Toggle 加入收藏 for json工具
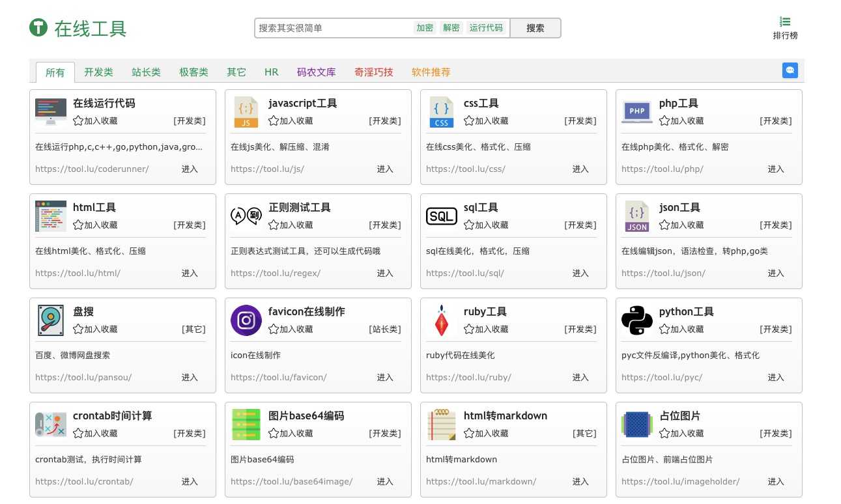Image resolution: width=841 pixels, height=504 pixels. 681,225
